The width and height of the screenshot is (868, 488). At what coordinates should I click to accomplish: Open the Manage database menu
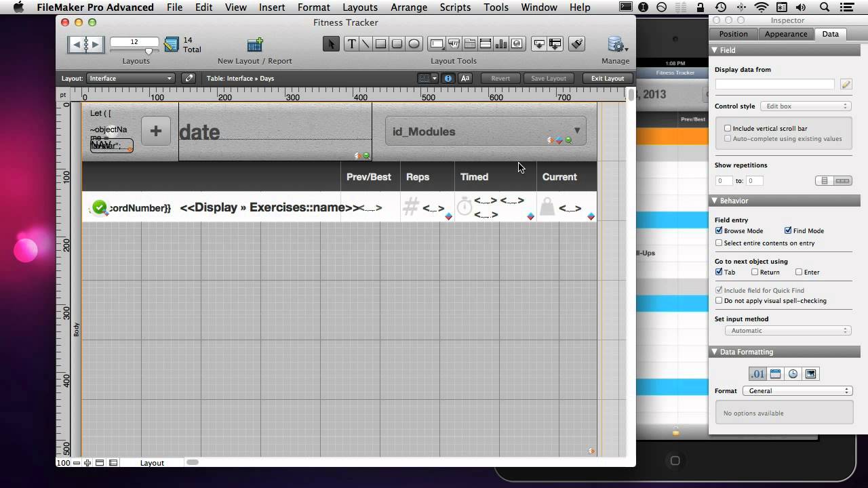[x=617, y=45]
